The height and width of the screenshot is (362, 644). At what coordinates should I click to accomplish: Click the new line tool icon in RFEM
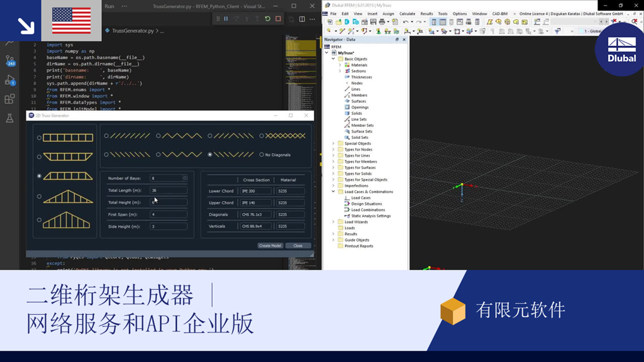point(341,31)
